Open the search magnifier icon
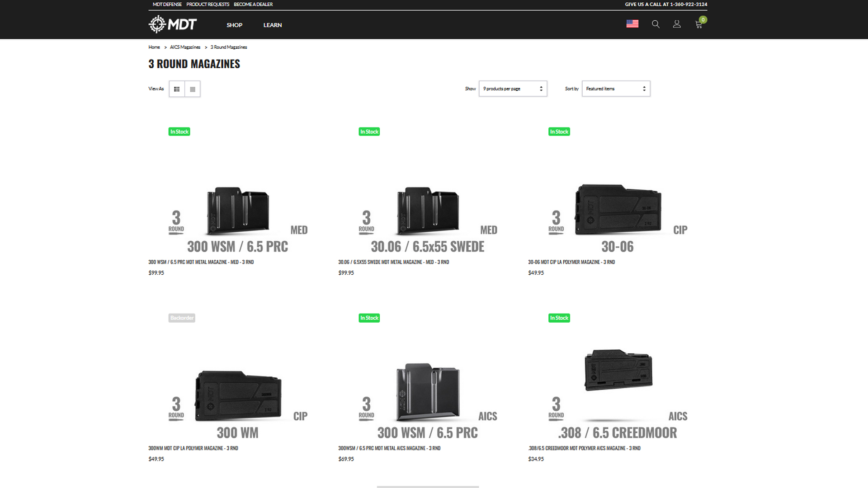 [x=656, y=24]
